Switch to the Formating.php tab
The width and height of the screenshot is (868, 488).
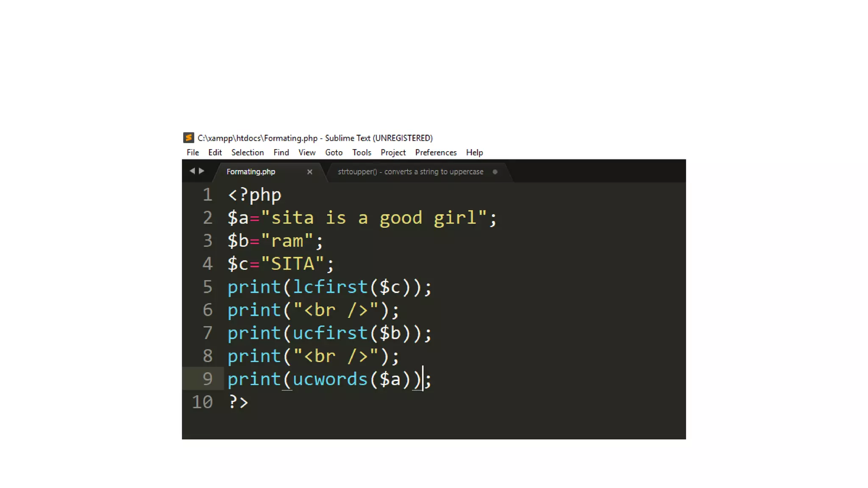coord(250,172)
